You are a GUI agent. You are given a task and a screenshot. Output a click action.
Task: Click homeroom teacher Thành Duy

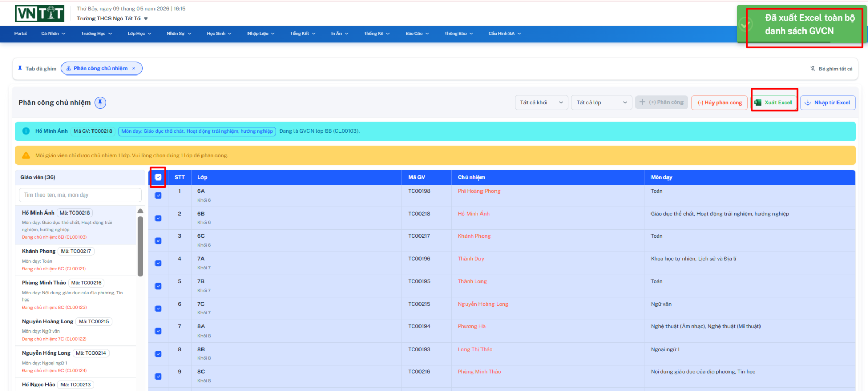click(471, 259)
